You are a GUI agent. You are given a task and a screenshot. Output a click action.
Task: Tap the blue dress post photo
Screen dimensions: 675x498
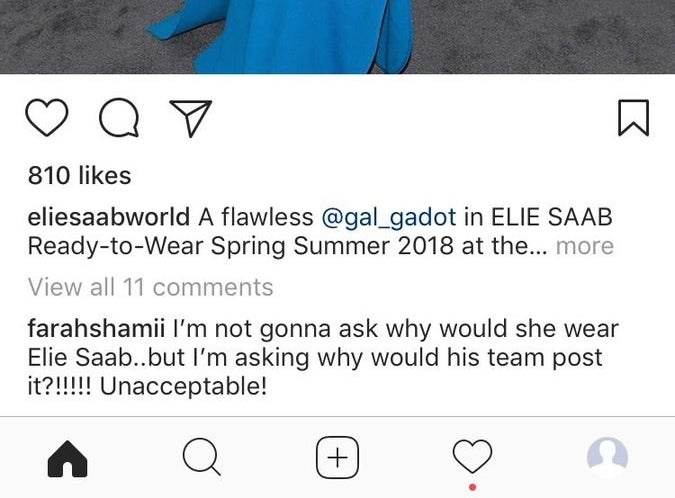[338, 37]
